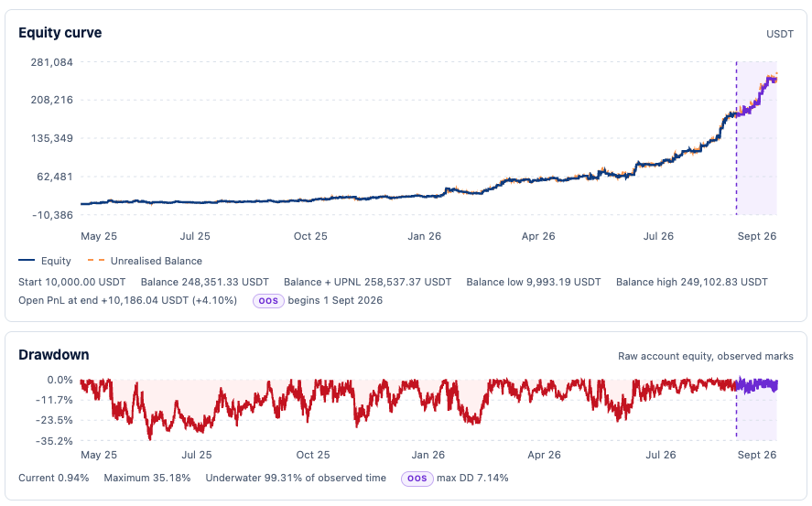Click the OOS badge under the equity curve

tap(268, 301)
